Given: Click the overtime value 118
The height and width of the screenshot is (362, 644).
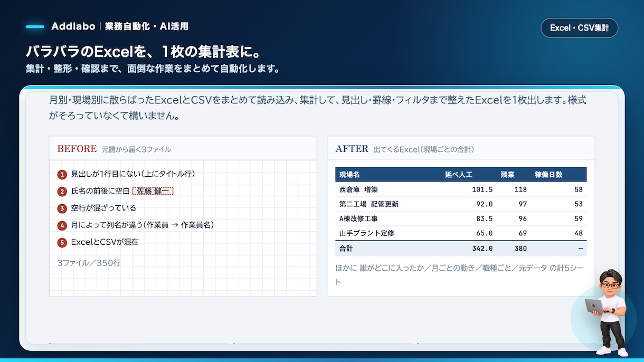Looking at the screenshot, I should 520,189.
